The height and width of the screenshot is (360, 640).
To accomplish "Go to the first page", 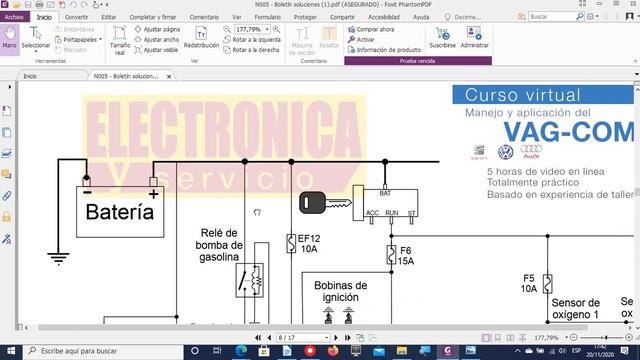I will [258, 338].
